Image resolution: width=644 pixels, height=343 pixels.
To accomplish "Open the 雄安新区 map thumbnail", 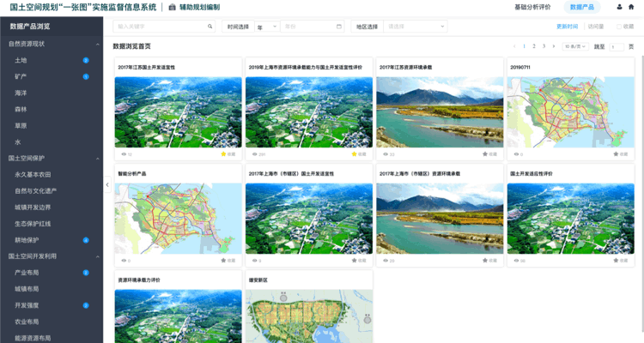I will click(x=309, y=316).
